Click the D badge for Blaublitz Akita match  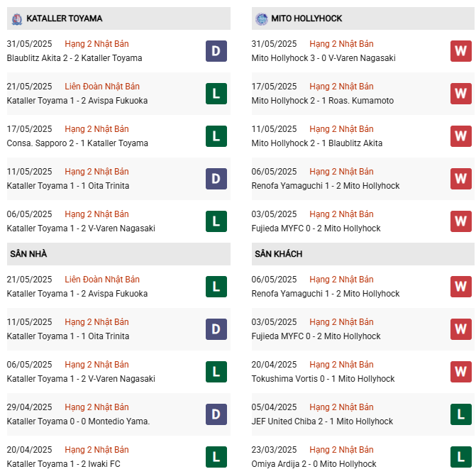click(216, 51)
